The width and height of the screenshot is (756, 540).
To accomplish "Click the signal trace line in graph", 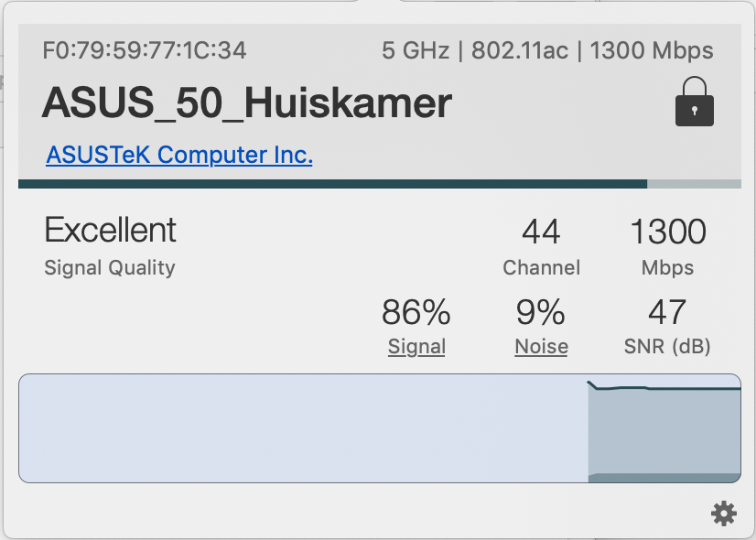I will click(x=664, y=387).
